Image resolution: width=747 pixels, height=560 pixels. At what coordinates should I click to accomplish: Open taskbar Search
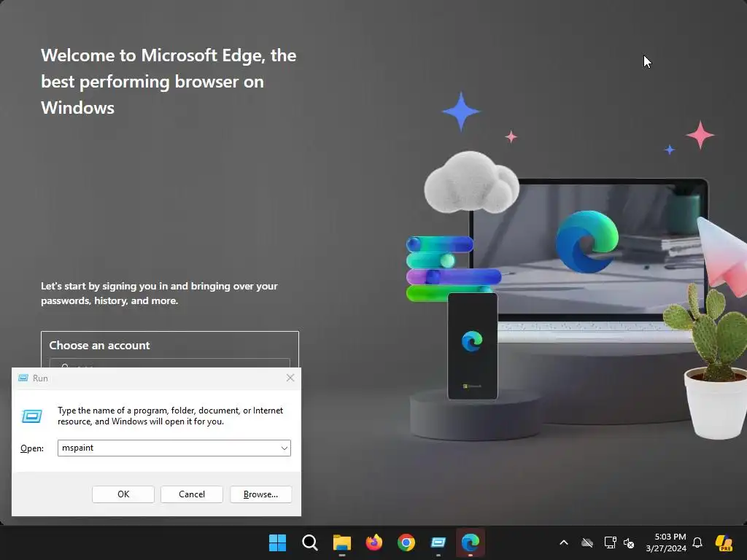click(x=309, y=542)
